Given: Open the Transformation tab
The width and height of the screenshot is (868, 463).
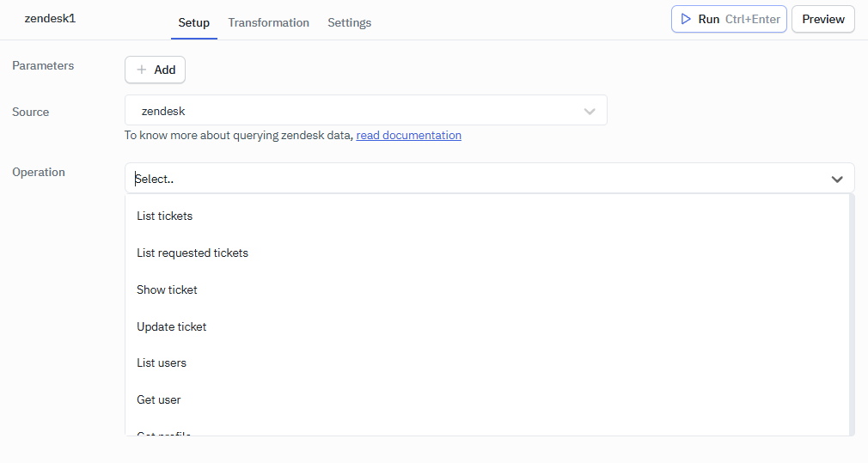Looking at the screenshot, I should point(268,22).
